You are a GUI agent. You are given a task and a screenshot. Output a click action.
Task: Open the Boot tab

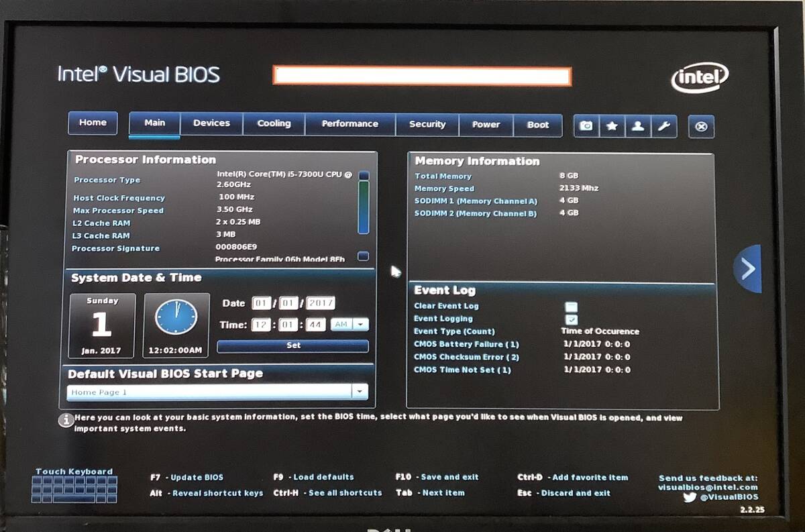pos(537,125)
